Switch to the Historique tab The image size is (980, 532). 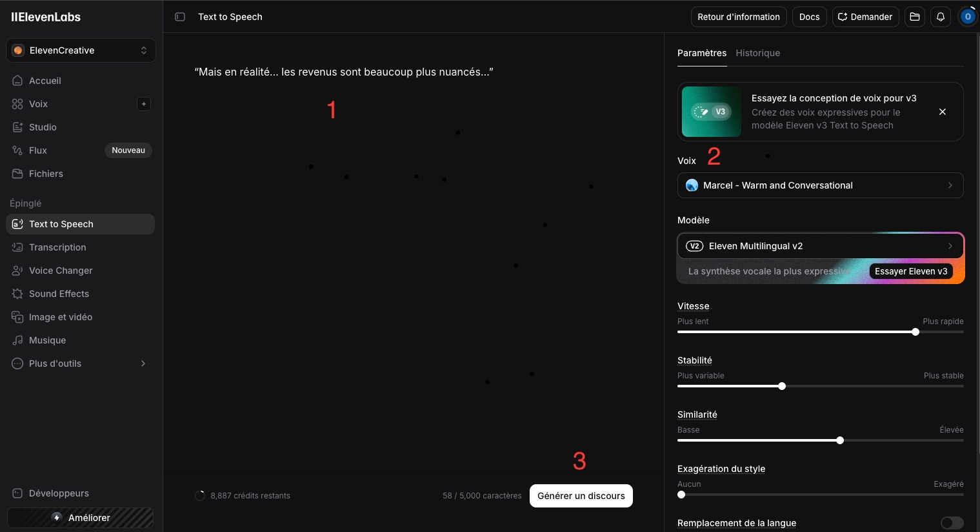757,53
